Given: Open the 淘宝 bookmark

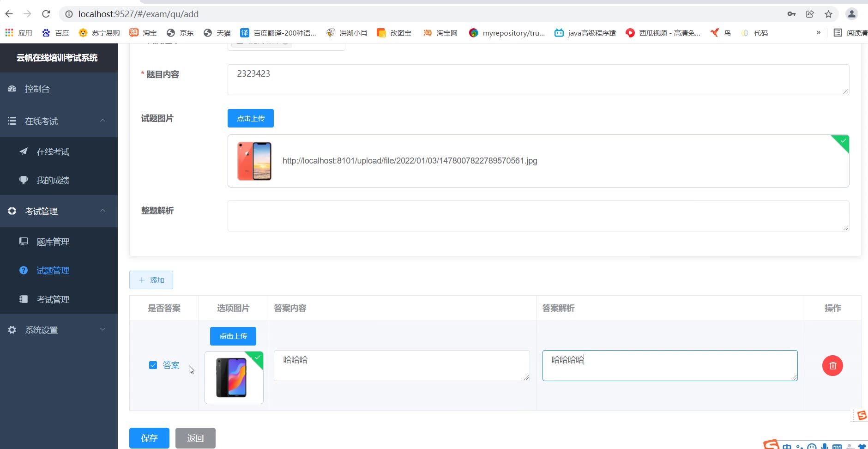Looking at the screenshot, I should click(143, 33).
